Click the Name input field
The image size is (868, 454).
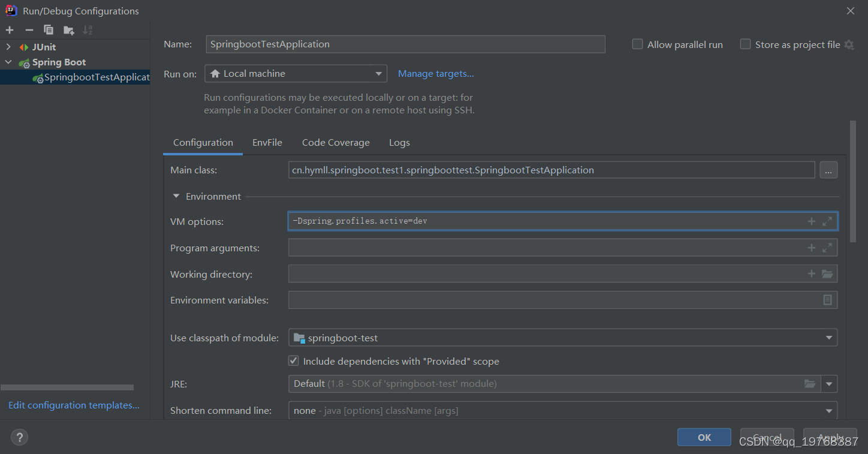tap(405, 44)
